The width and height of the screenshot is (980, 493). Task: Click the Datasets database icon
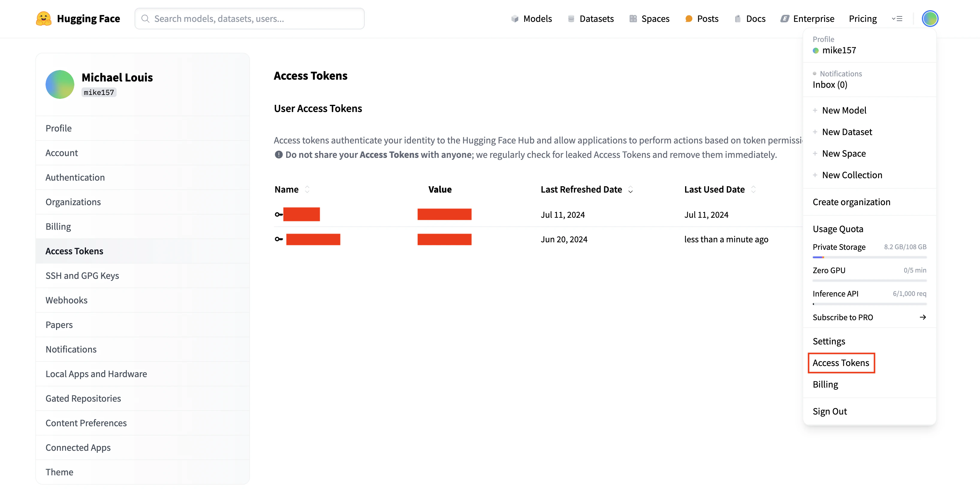point(571,19)
